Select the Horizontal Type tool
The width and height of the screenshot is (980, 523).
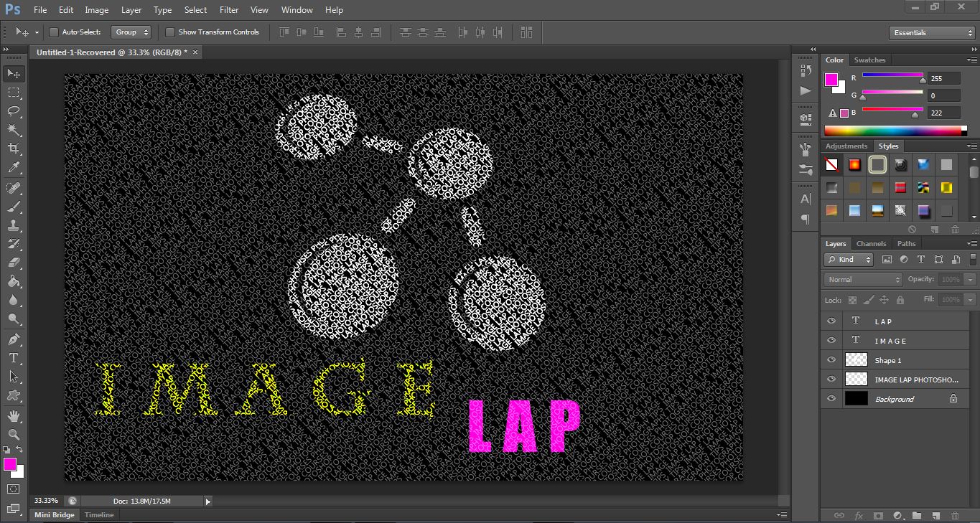[x=14, y=357]
